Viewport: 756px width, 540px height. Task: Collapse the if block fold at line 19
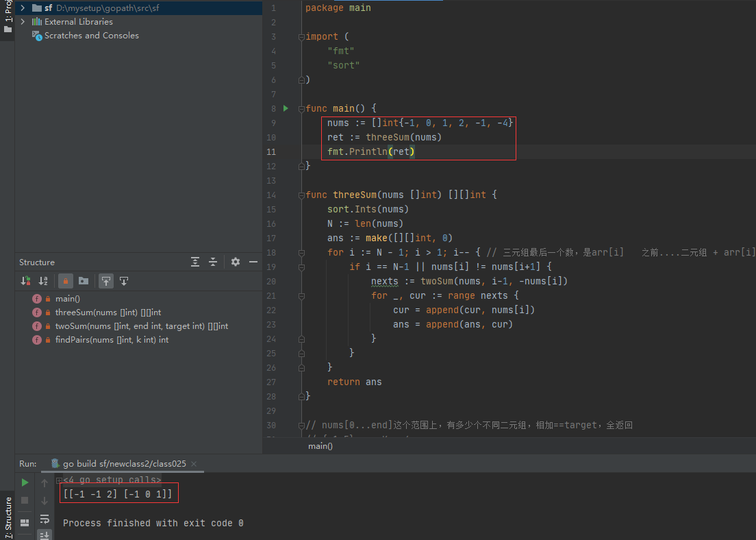click(x=301, y=267)
